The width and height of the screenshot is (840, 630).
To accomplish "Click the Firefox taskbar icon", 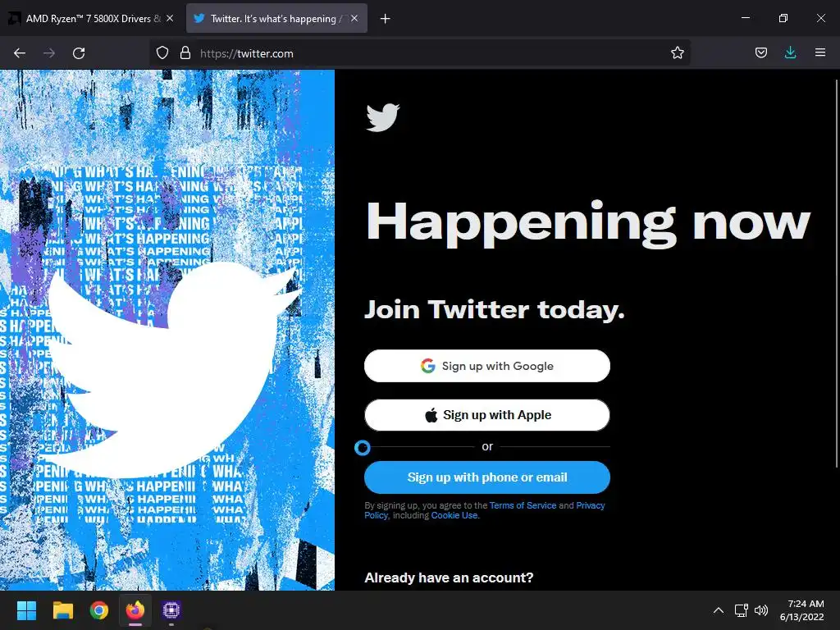I will 135,610.
